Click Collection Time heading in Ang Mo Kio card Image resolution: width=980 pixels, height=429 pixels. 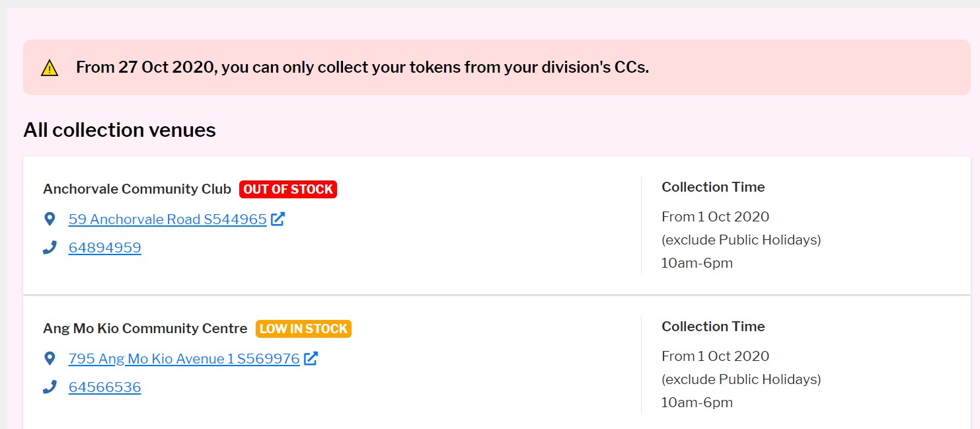[713, 327]
